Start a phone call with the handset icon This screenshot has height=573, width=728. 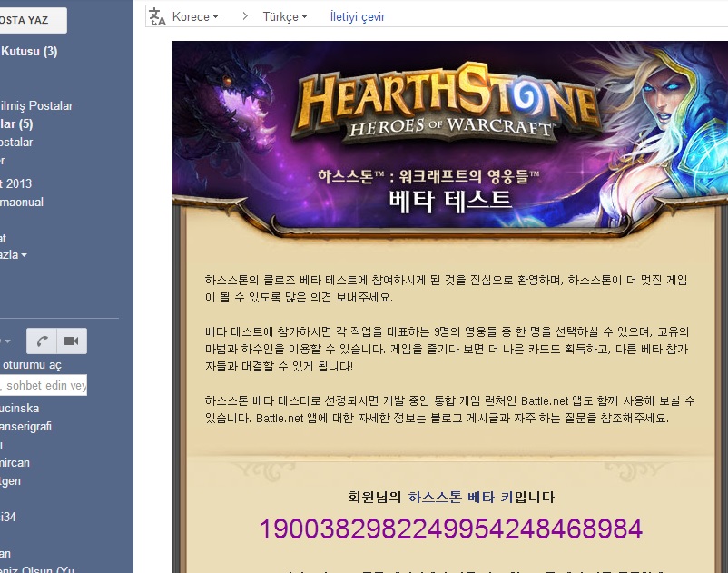42,341
